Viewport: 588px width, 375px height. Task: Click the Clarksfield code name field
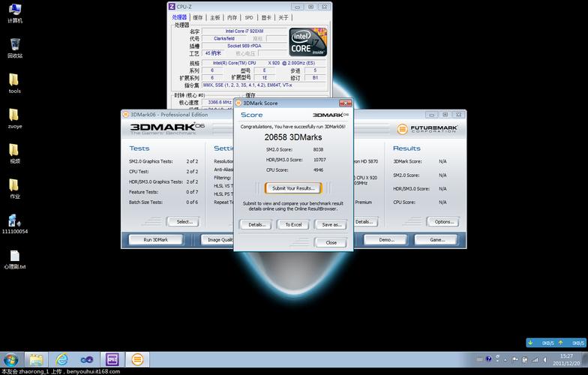[x=224, y=39]
